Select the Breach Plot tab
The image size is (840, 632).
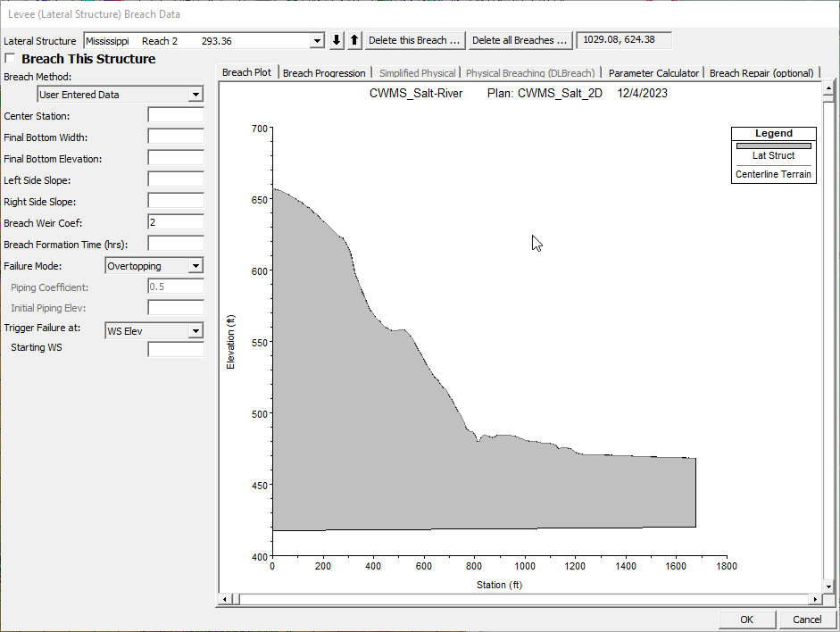pyautogui.click(x=246, y=72)
